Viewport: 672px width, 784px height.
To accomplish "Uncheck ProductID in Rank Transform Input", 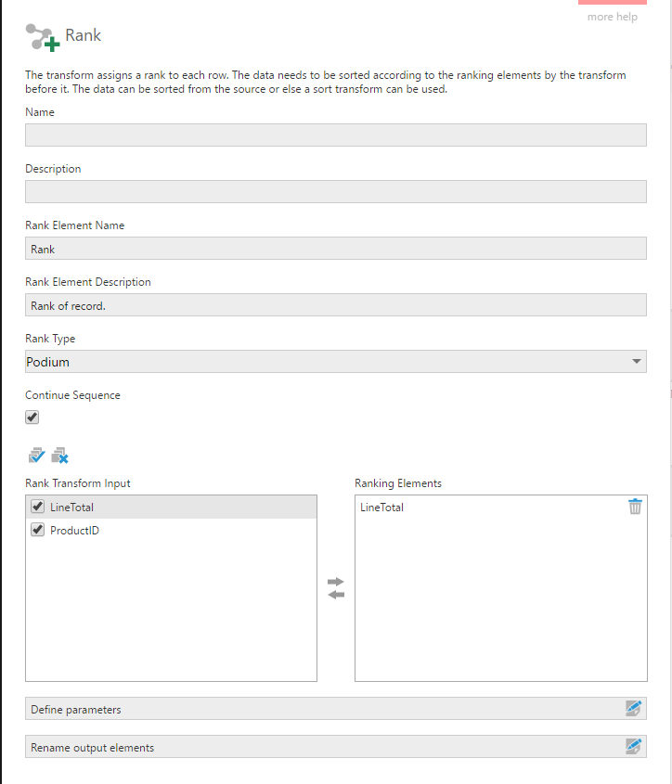I will point(35,529).
